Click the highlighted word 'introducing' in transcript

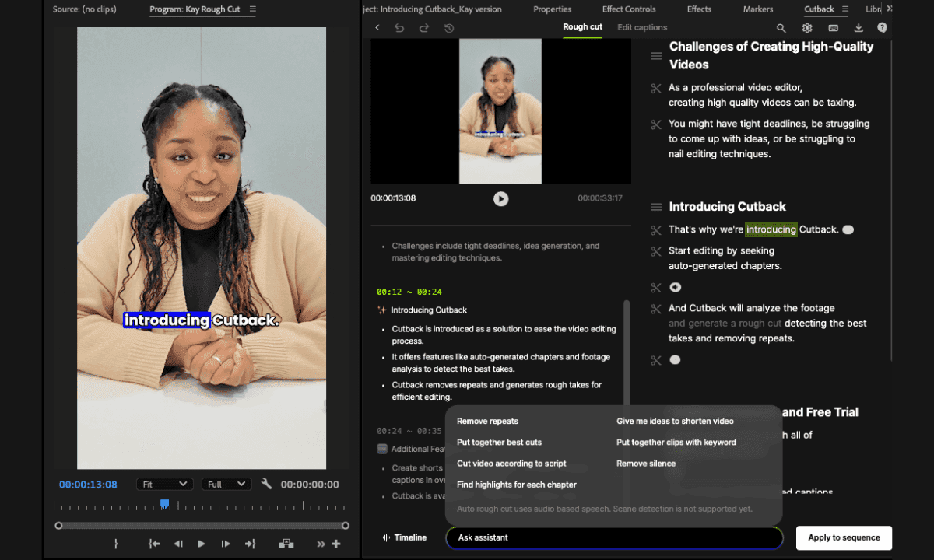[x=771, y=229]
